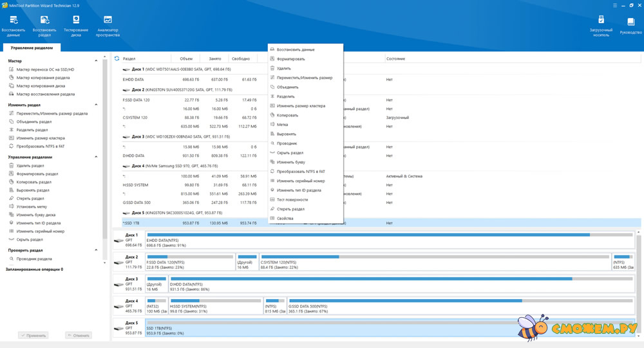Screen dimensions: 644x348
Task: Select Удалить in context menu
Action: (305, 68)
